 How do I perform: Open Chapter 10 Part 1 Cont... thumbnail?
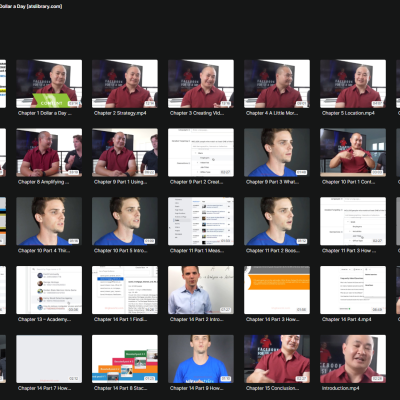click(x=353, y=152)
